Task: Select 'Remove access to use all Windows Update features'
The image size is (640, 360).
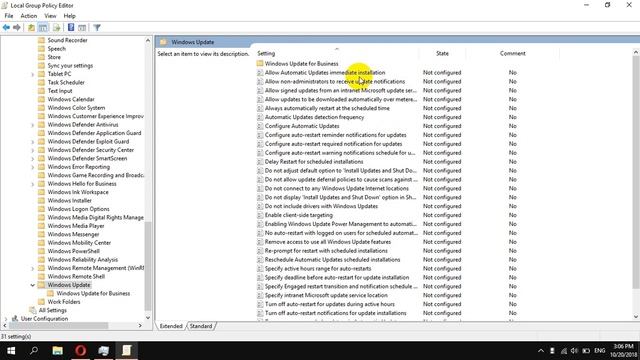Action: [x=328, y=242]
